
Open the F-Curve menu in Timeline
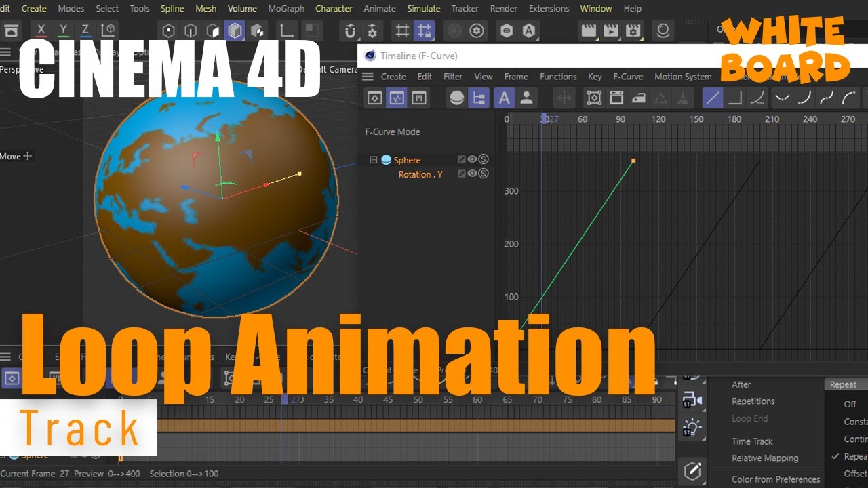coord(628,77)
